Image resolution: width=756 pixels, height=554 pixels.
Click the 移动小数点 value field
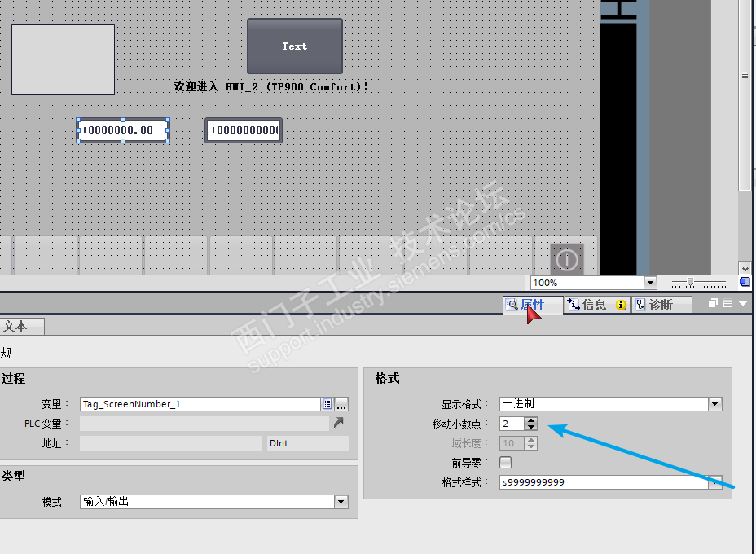pyautogui.click(x=512, y=424)
